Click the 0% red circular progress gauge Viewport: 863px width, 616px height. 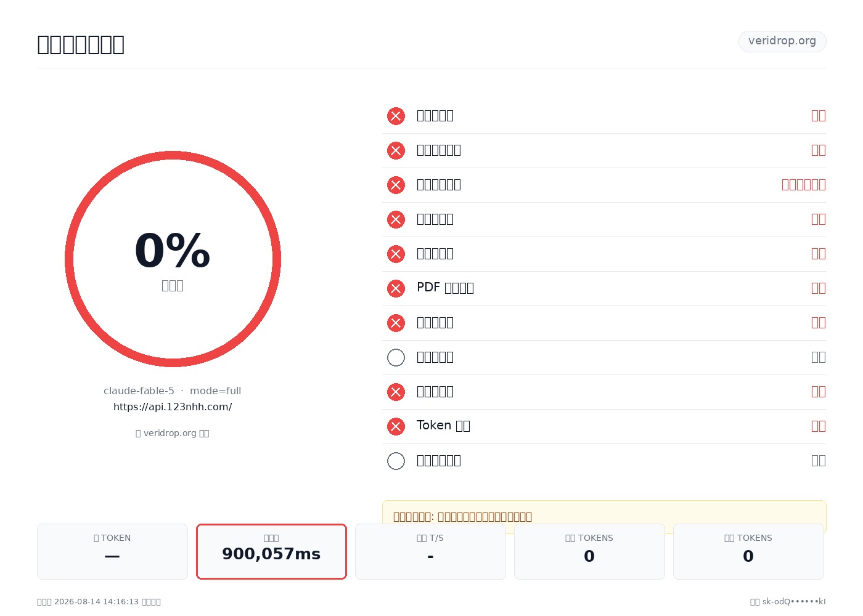[x=173, y=259]
